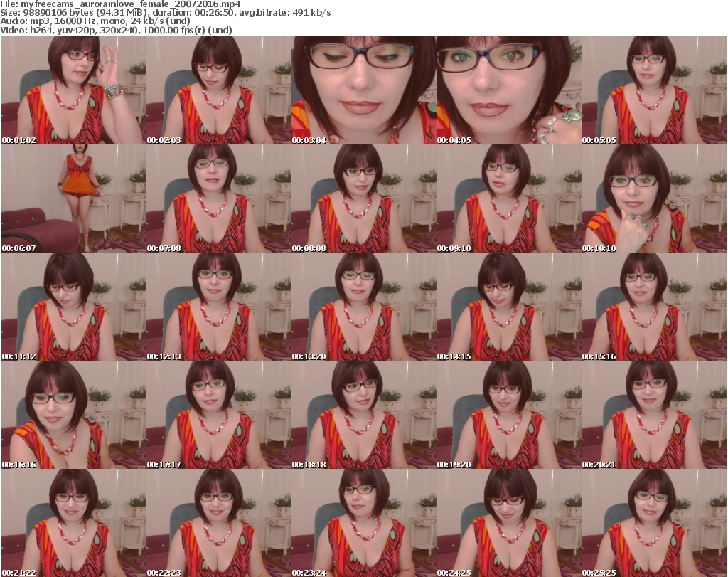Select the thumbnail at 00:20:21
Image resolution: width=728 pixels, height=577 pixels.
click(x=654, y=414)
